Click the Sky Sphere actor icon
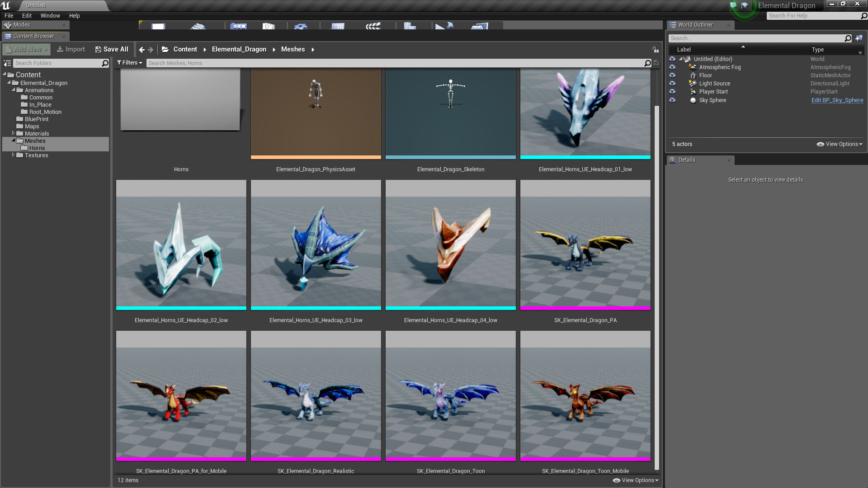The height and width of the screenshot is (488, 868). tap(693, 100)
